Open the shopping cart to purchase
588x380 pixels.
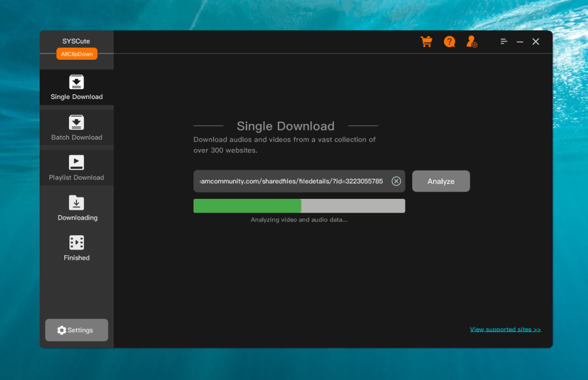426,41
